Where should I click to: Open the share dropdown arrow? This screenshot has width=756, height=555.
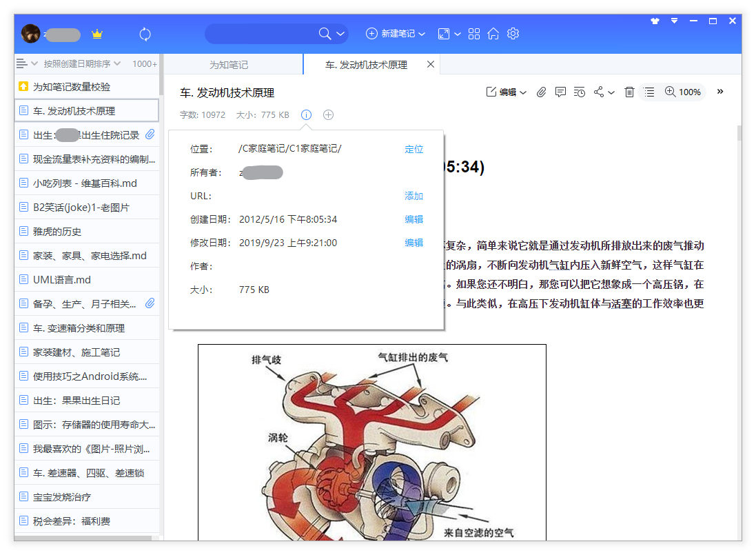click(x=611, y=92)
